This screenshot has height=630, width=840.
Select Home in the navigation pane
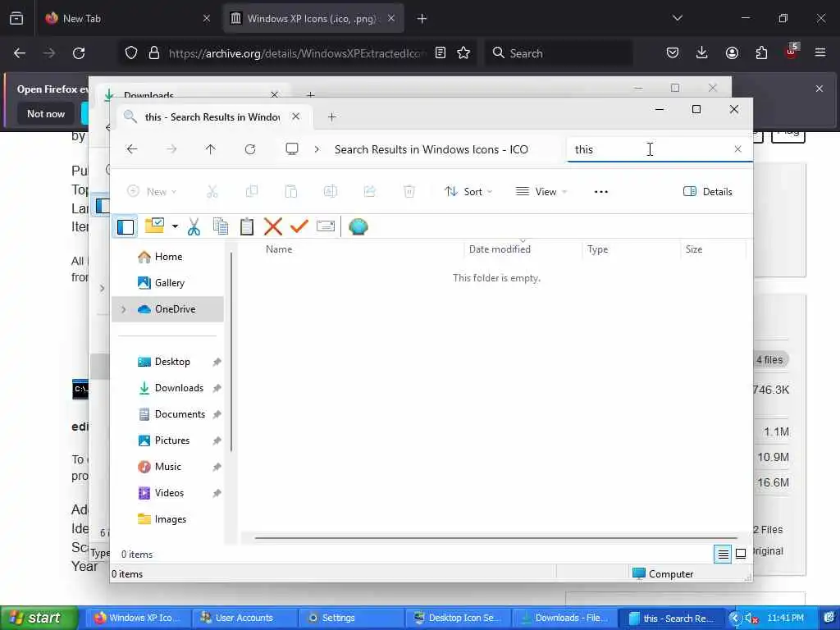[167, 257]
